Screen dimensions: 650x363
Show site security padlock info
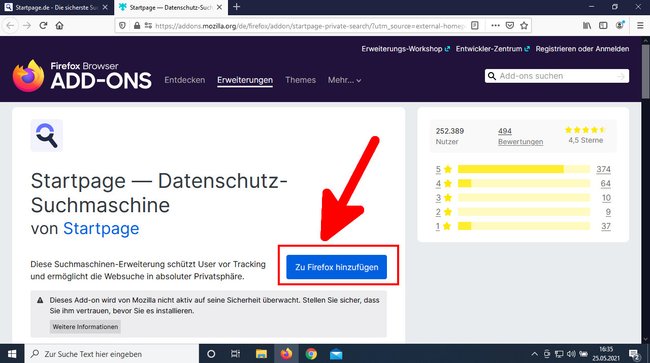coord(137,26)
